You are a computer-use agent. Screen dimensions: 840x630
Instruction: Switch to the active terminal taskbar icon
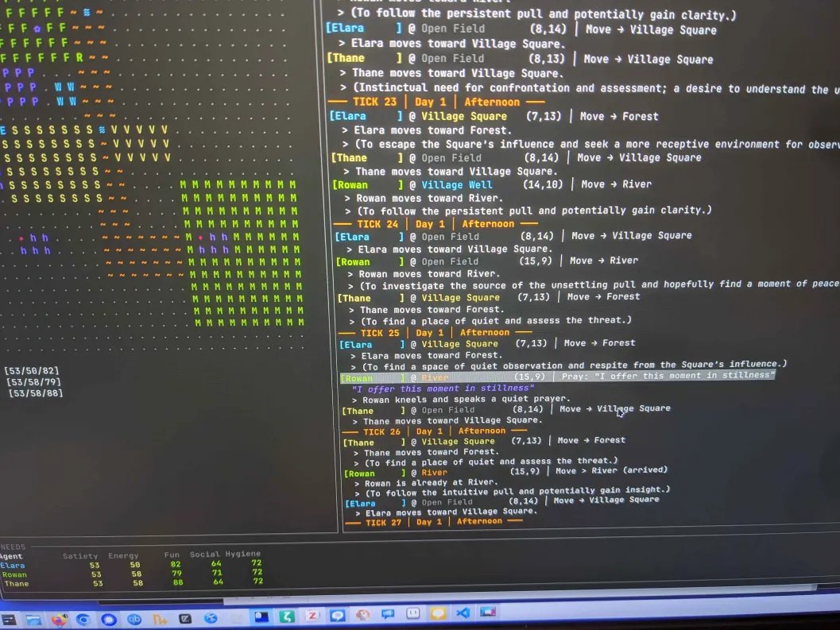point(261,617)
